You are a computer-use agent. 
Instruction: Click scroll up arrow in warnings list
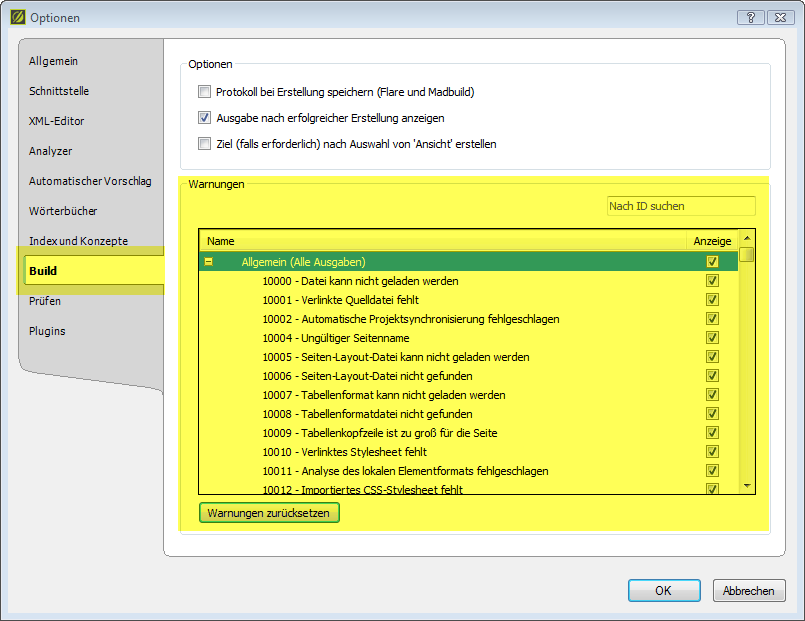coord(747,240)
